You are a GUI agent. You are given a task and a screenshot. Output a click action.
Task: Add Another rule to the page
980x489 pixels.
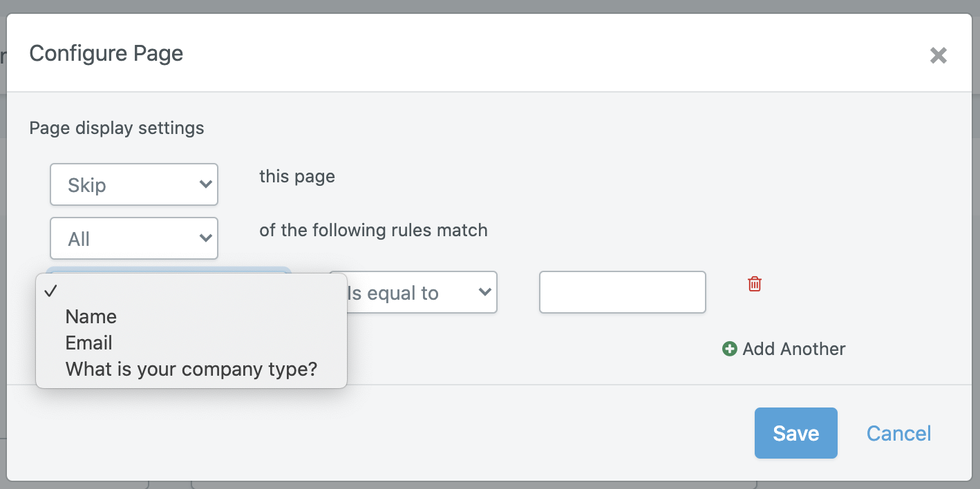point(793,349)
